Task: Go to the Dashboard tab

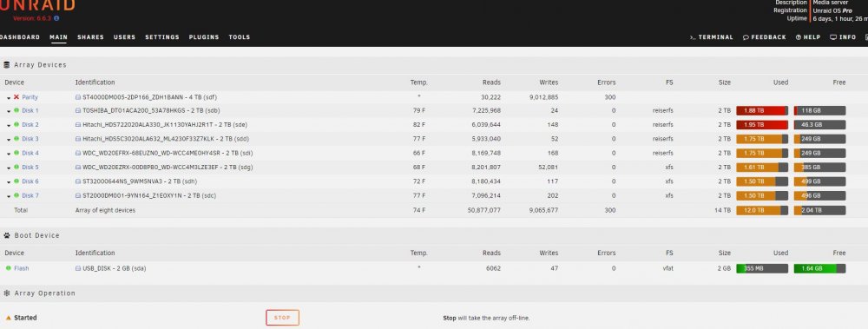Action: coord(19,37)
